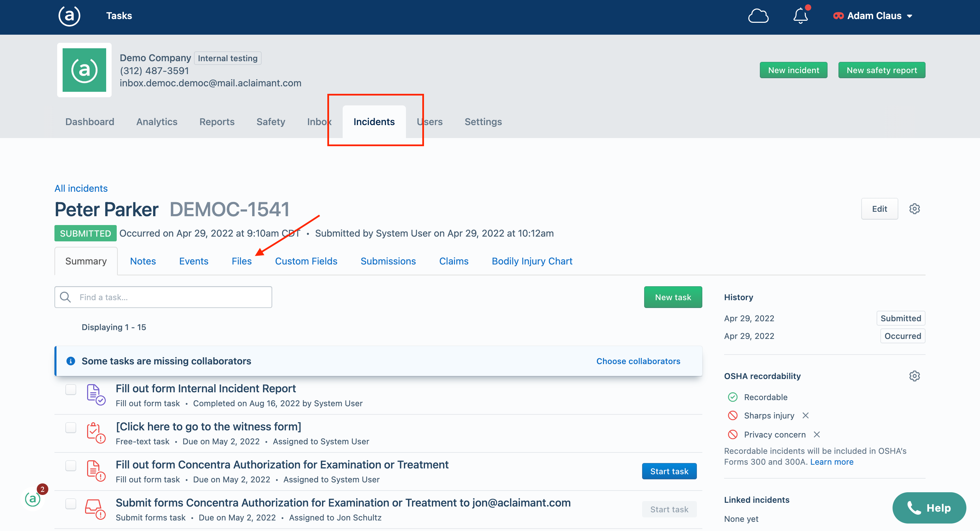Click the Aclaimant logo in the header

(x=69, y=16)
